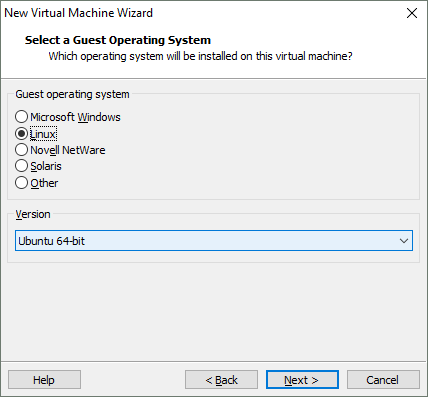Click the Version group label
This screenshot has height=397, width=428.
pos(33,214)
